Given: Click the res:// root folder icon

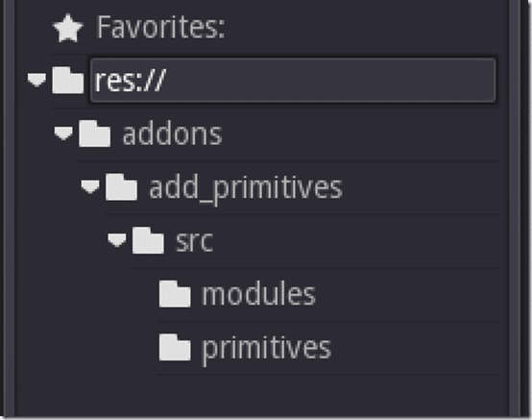Looking at the screenshot, I should coord(68,81).
